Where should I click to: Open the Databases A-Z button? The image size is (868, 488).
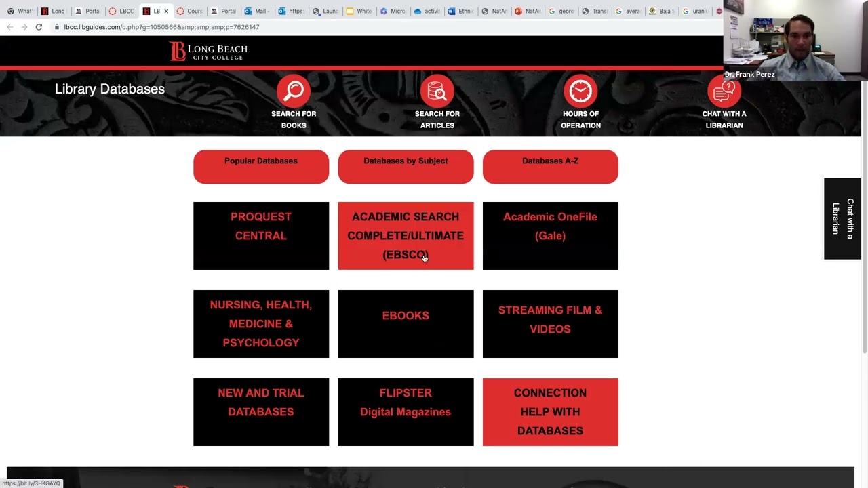(551, 167)
